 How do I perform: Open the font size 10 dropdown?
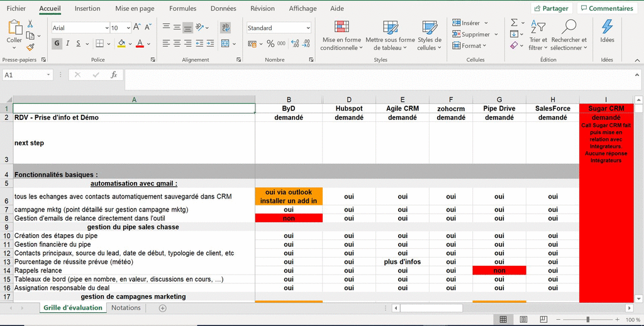tap(128, 28)
